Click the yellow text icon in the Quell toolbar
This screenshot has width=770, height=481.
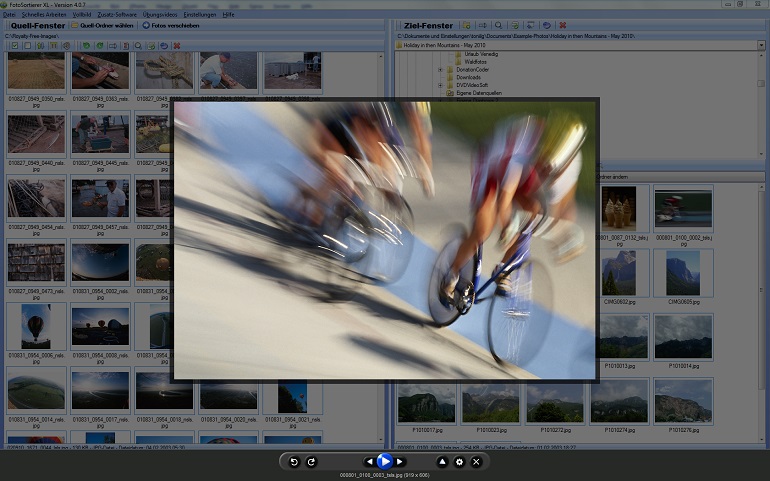click(x=54, y=46)
